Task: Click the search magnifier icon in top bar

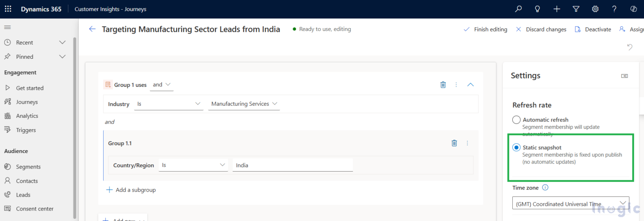Action: point(519,9)
